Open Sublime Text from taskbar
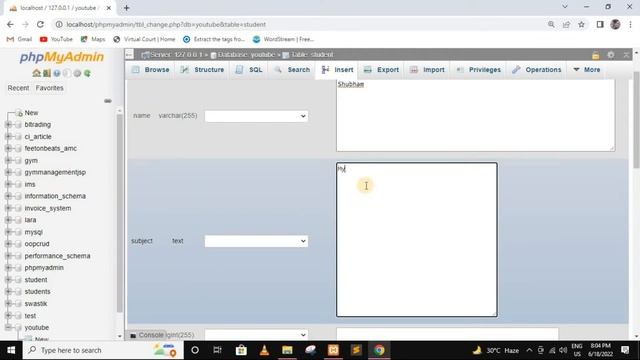The width and height of the screenshot is (640, 360). pyautogui.click(x=356, y=350)
